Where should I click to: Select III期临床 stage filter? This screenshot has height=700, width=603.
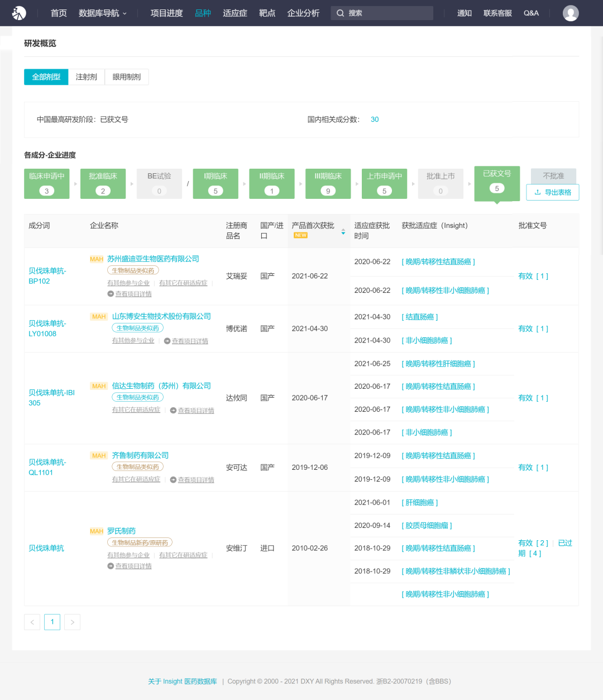(x=328, y=184)
